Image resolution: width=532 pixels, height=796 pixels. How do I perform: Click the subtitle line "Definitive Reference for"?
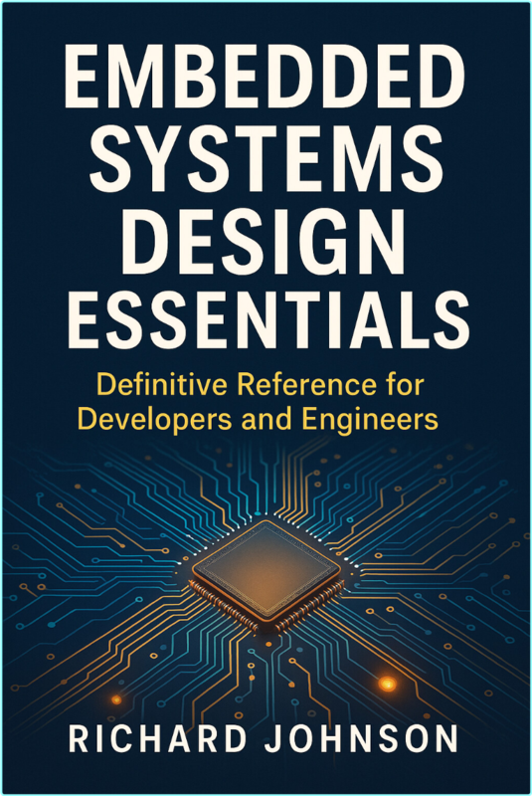(x=260, y=386)
